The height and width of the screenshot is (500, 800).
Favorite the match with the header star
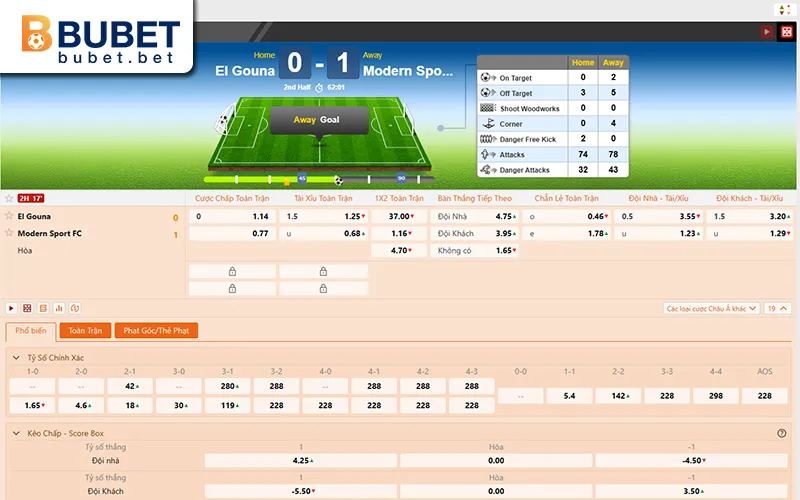pyautogui.click(x=9, y=198)
